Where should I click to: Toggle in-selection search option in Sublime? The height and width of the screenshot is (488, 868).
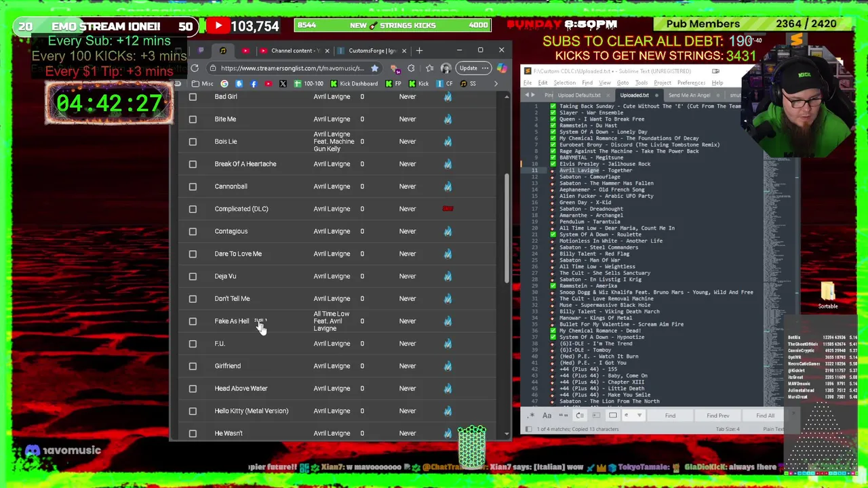pyautogui.click(x=596, y=415)
